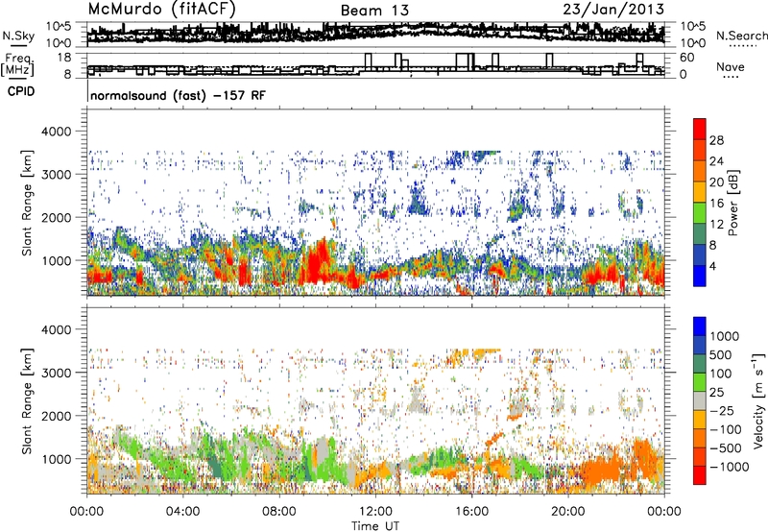
Task: Click the frequency step plot panel
Action: pos(375,65)
